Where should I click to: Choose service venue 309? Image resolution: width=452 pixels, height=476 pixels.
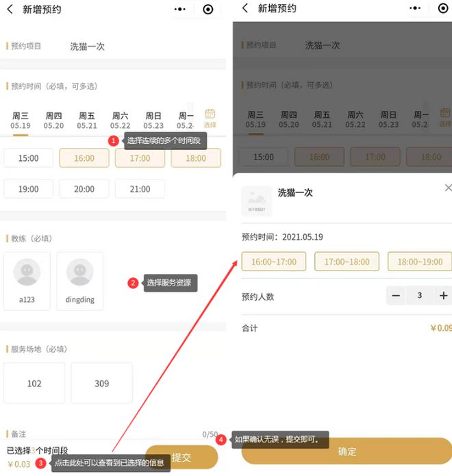(101, 383)
